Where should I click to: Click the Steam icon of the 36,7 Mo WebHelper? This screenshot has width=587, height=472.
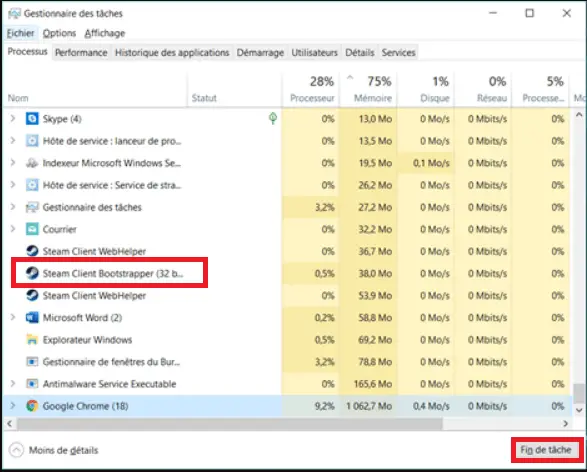(x=32, y=251)
